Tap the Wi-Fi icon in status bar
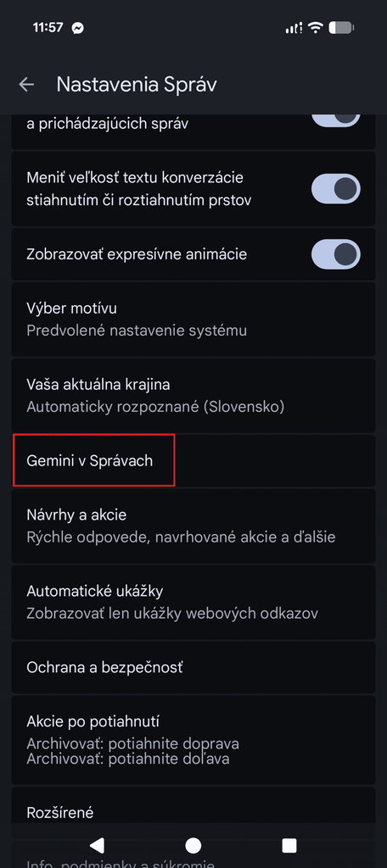The height and width of the screenshot is (868, 387). [x=316, y=28]
